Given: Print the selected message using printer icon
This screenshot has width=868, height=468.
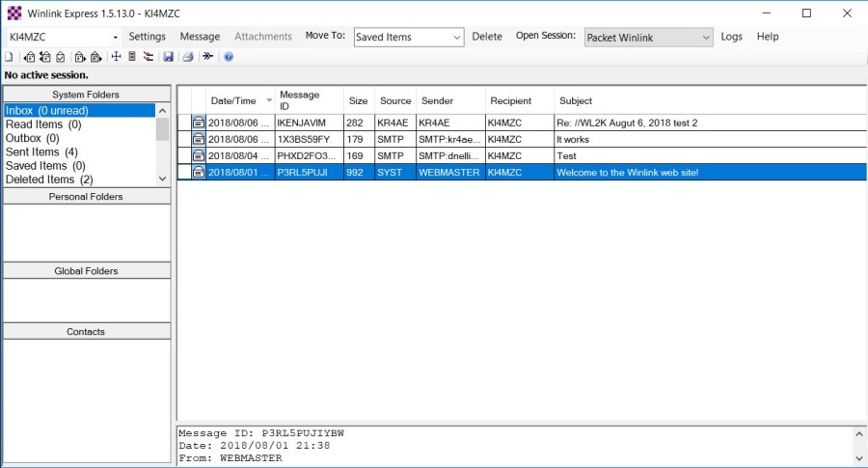Looking at the screenshot, I should (188, 57).
